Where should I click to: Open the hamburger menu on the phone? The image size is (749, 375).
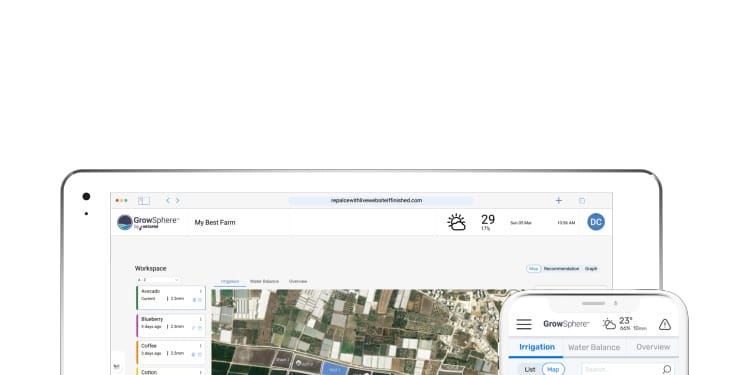click(524, 324)
